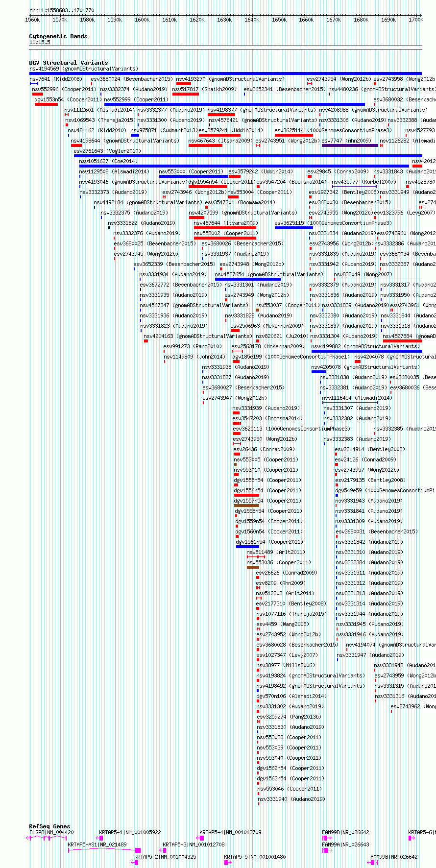Open nsv4492184 gnomAD variant label
Viewport: 436px width, 868px height.
[x=148, y=202]
